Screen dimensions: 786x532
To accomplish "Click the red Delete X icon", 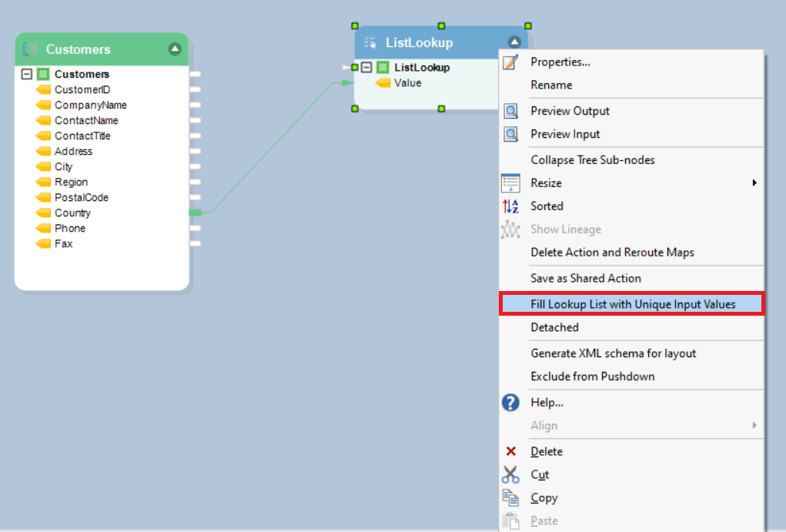I will (x=511, y=451).
